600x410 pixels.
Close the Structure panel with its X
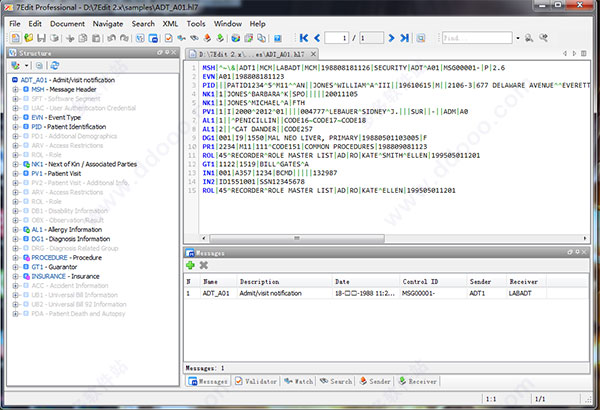(x=174, y=53)
